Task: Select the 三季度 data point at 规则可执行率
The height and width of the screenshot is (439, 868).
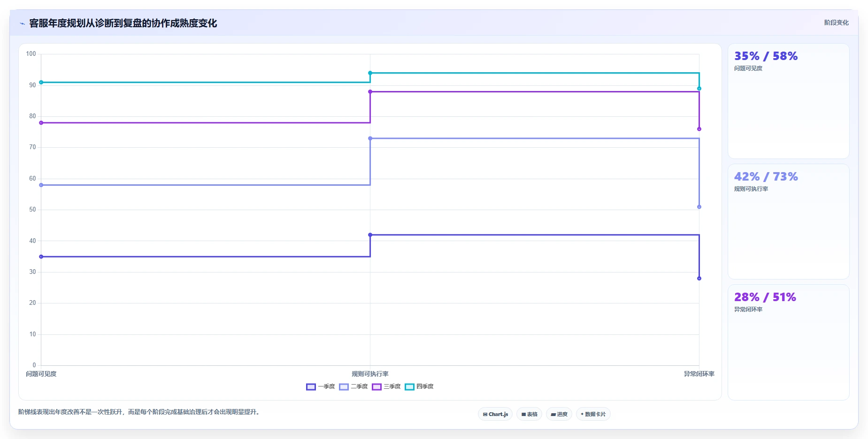Action: click(370, 92)
